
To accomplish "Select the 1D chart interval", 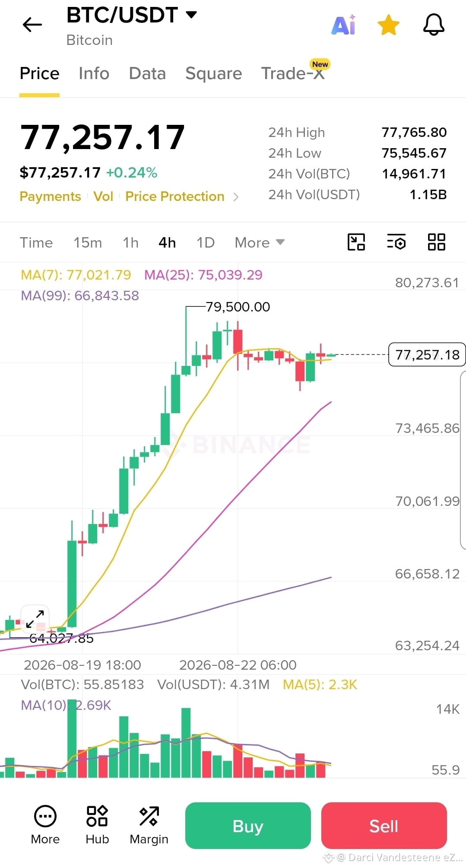I will 206,242.
